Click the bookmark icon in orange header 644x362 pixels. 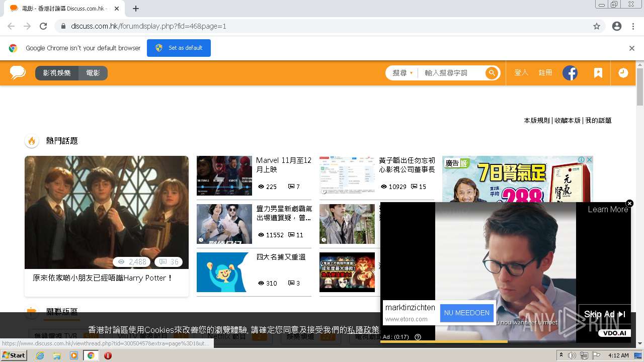pos(598,73)
